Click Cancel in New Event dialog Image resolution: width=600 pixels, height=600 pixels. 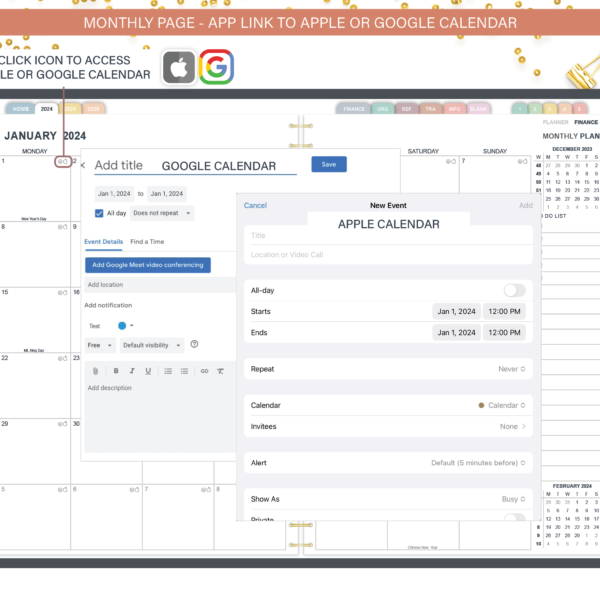(255, 205)
